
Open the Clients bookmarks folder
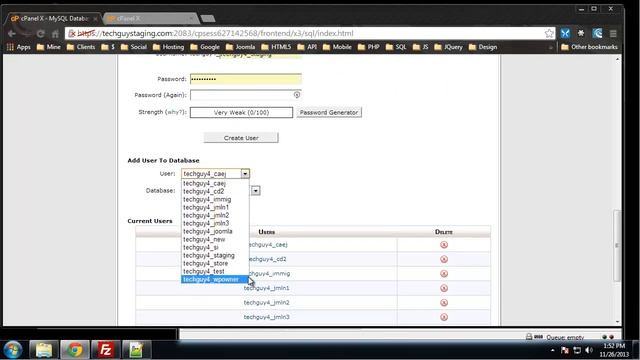pos(81,47)
